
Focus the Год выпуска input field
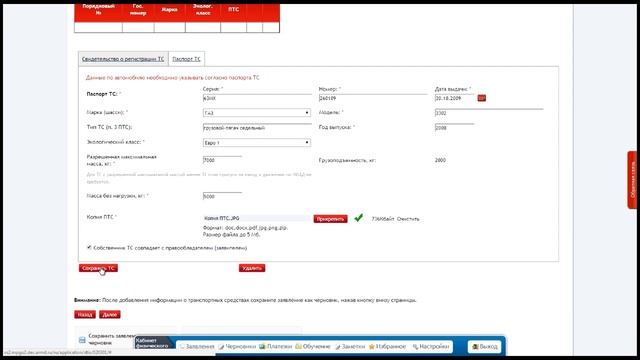click(454, 128)
